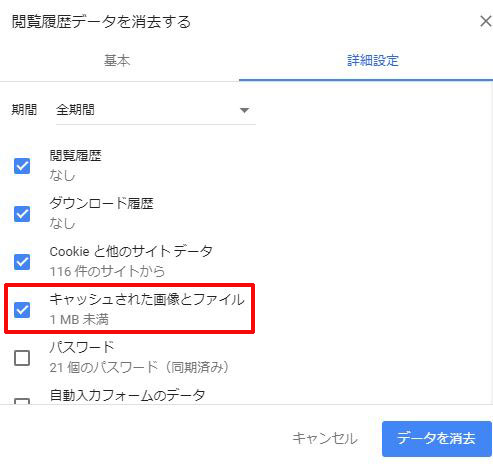This screenshot has height=471, width=493.
Task: Close the clear browsing data dialog
Action: pyautogui.click(x=486, y=22)
